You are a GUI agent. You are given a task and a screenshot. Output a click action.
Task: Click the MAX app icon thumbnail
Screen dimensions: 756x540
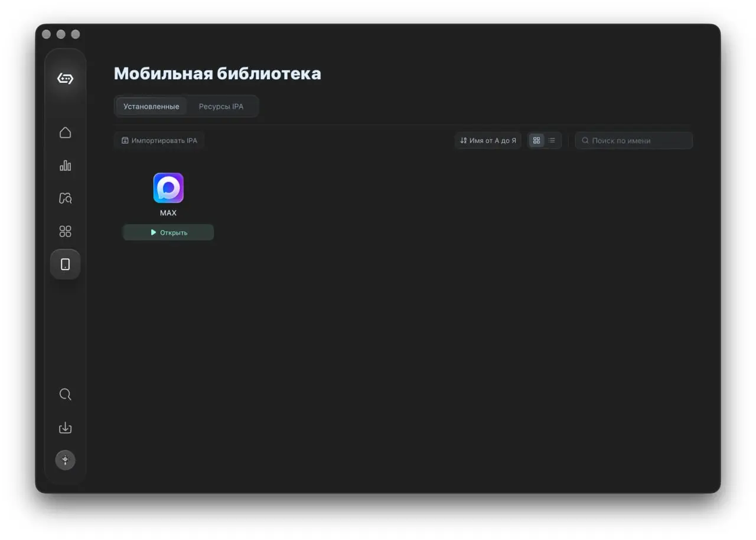click(168, 188)
